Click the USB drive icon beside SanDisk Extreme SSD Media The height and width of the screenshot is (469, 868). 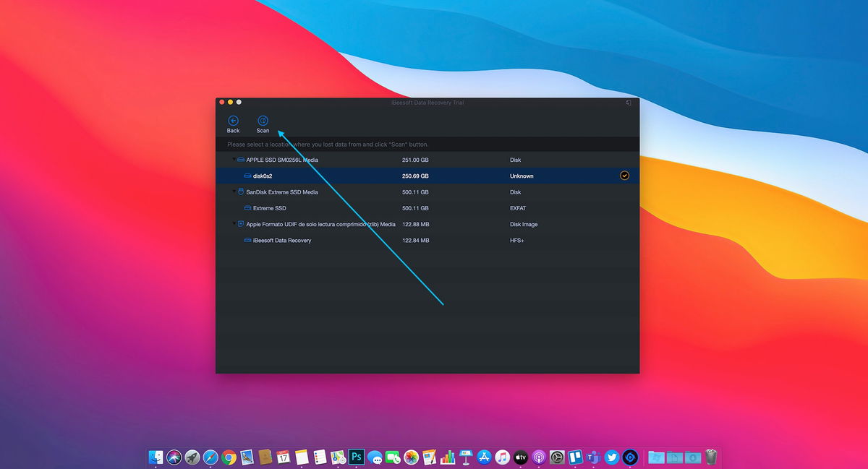pyautogui.click(x=241, y=192)
